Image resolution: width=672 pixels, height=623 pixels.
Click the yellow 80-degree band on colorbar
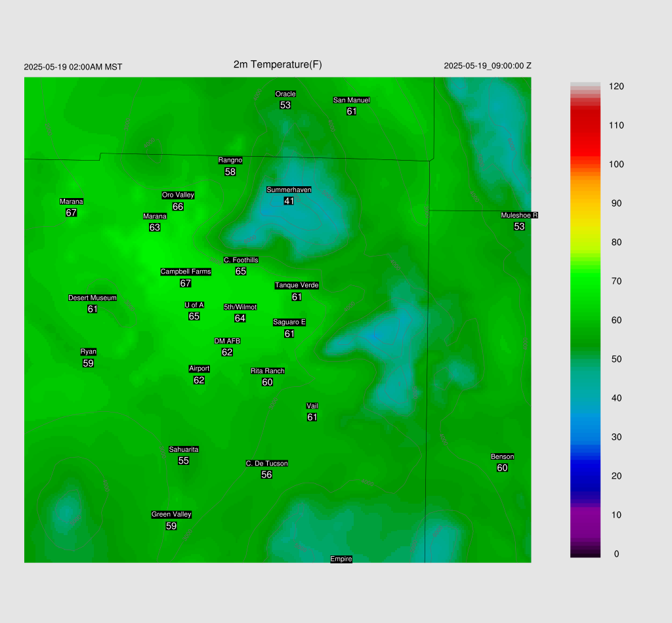[585, 243]
